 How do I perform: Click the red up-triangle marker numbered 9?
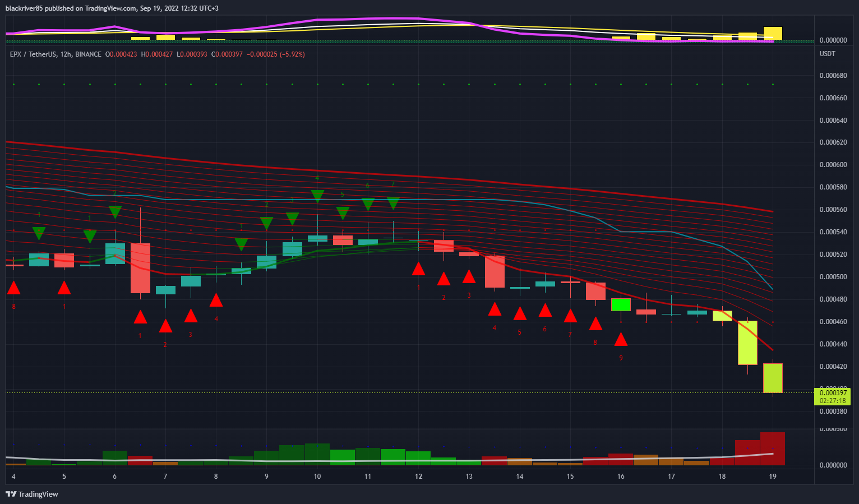coord(621,340)
